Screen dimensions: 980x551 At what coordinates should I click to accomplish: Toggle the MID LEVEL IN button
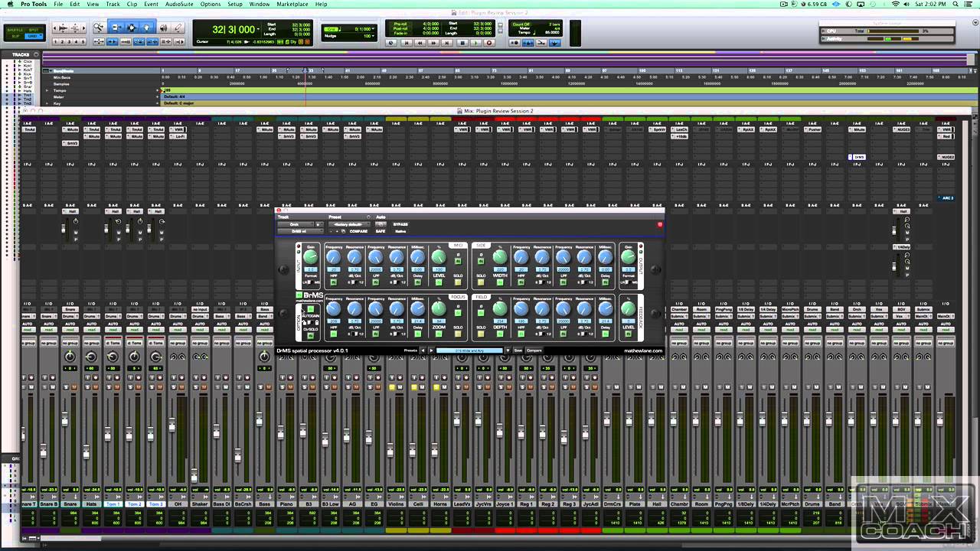439,282
